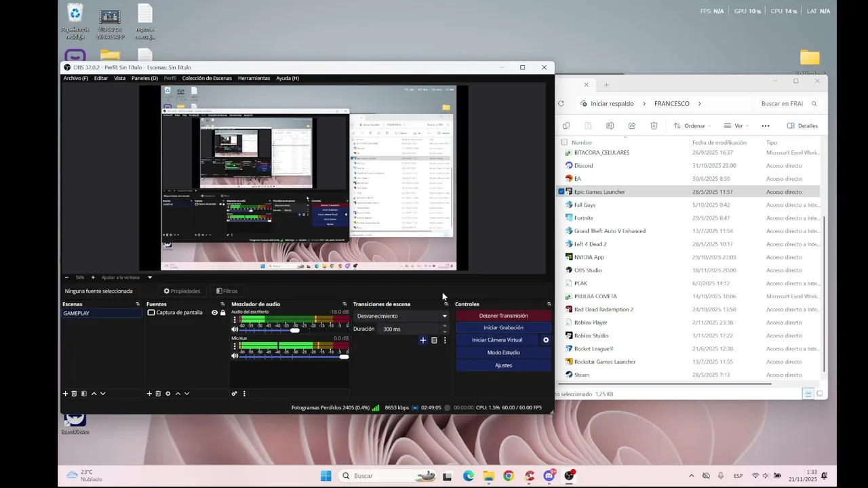The height and width of the screenshot is (488, 868).
Task: Move source up in Fuentes panel
Action: [x=178, y=394]
